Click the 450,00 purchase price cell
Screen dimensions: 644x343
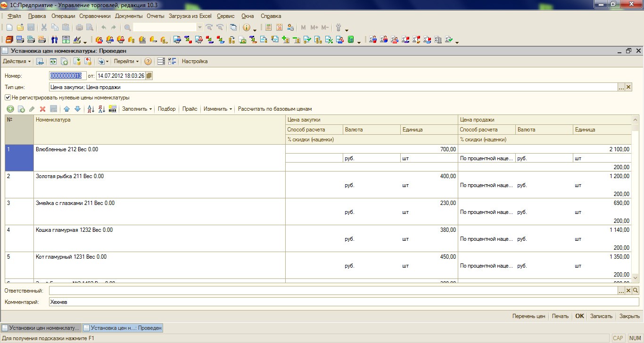click(372, 257)
